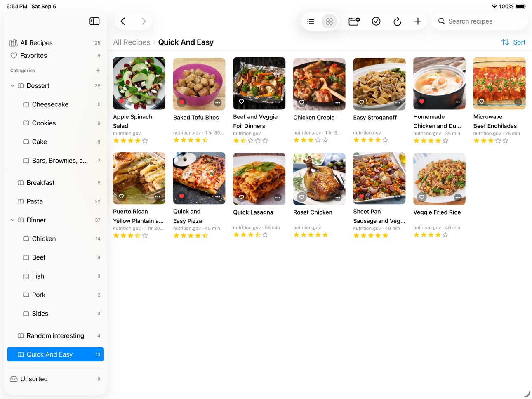The image size is (532, 399).
Task: Open the Sort options
Action: point(513,42)
